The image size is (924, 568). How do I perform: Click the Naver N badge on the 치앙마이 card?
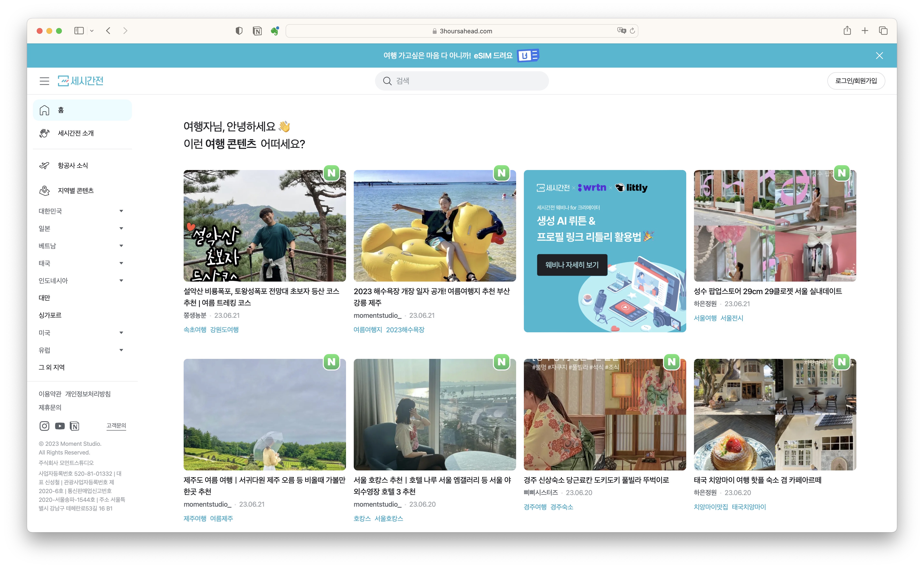(842, 362)
